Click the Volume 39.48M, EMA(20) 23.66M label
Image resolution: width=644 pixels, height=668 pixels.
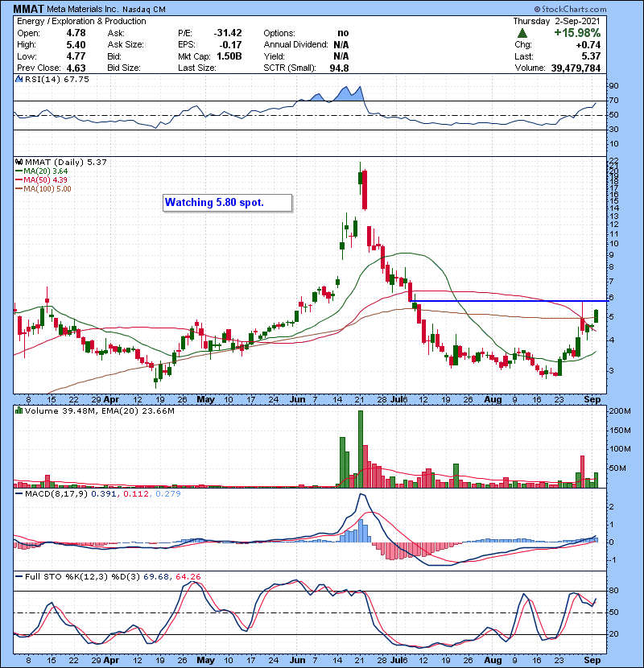(x=99, y=411)
